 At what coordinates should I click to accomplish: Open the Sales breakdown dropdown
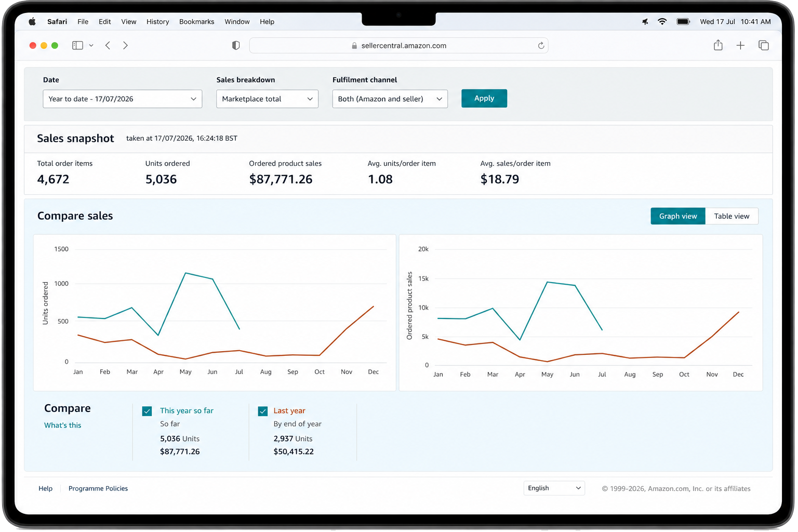tap(267, 99)
